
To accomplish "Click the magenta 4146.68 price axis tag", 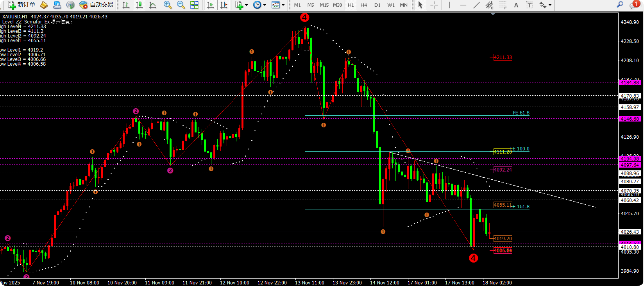I will [630, 119].
